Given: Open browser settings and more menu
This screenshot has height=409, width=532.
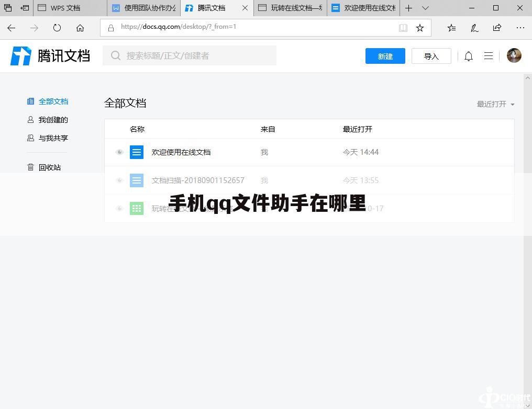Looking at the screenshot, I should (x=520, y=28).
